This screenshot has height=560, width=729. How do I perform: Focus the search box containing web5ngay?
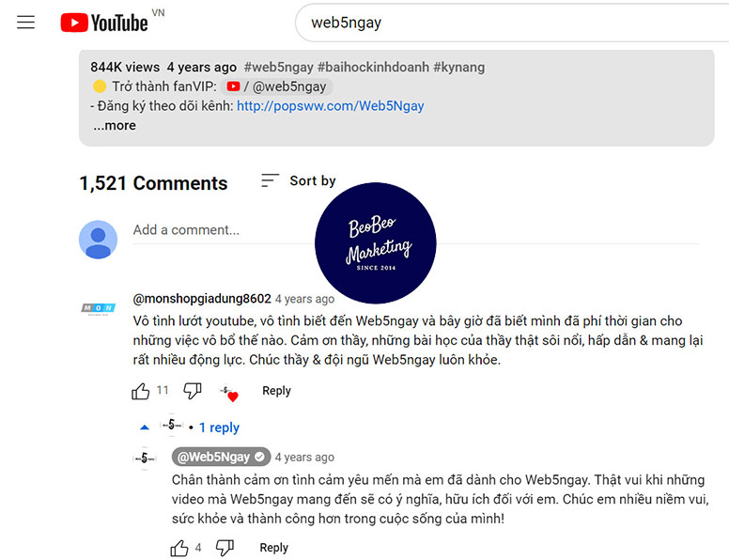[507, 23]
